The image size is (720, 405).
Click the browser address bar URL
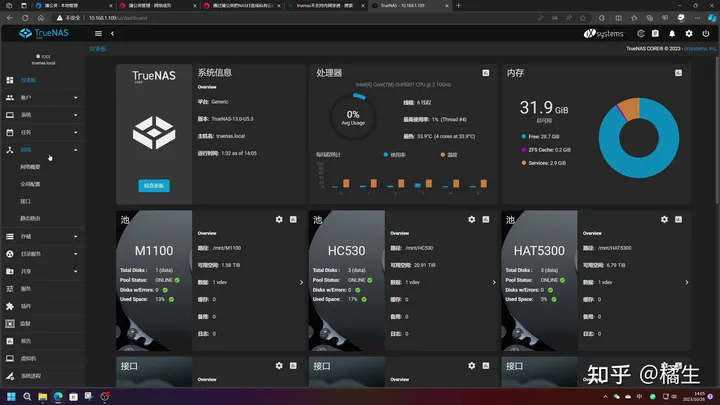[x=118, y=18]
